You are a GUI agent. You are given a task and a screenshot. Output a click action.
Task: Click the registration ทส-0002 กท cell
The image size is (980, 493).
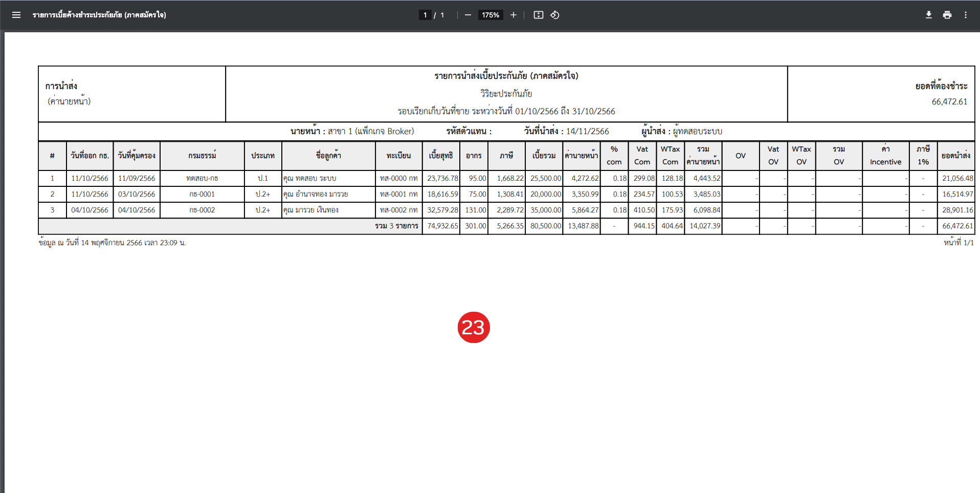click(x=398, y=210)
